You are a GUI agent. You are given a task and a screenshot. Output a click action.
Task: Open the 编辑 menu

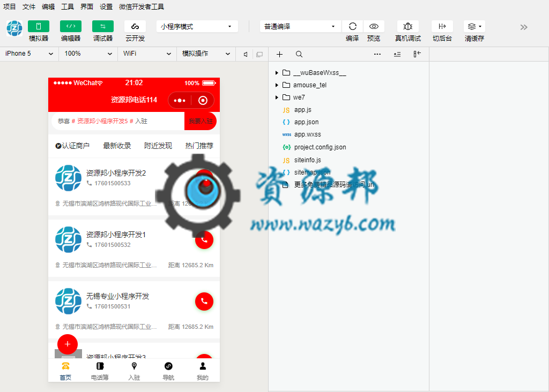pyautogui.click(x=48, y=6)
